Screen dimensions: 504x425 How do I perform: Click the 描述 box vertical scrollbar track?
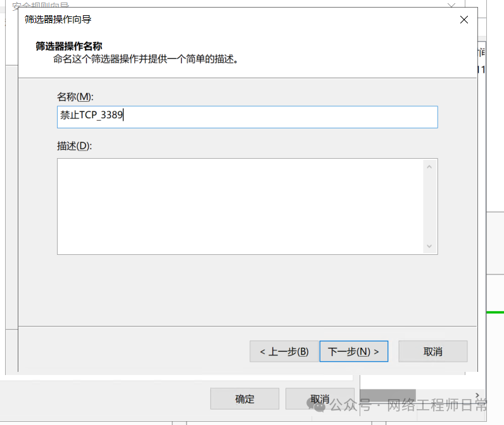[x=429, y=206]
